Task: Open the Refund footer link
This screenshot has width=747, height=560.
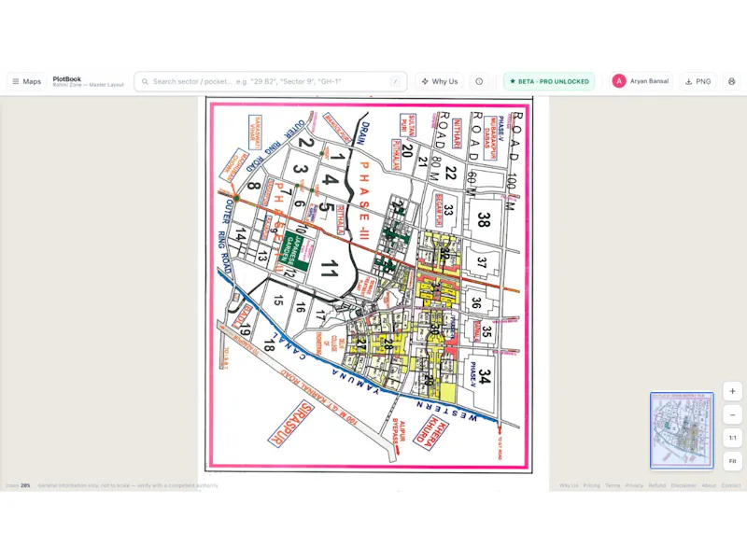Action: [x=657, y=485]
